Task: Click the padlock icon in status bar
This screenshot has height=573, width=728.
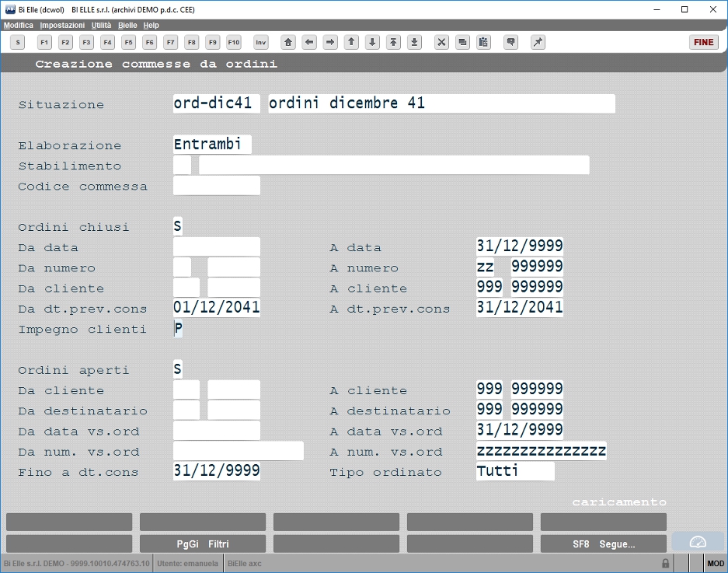Action: (665, 563)
